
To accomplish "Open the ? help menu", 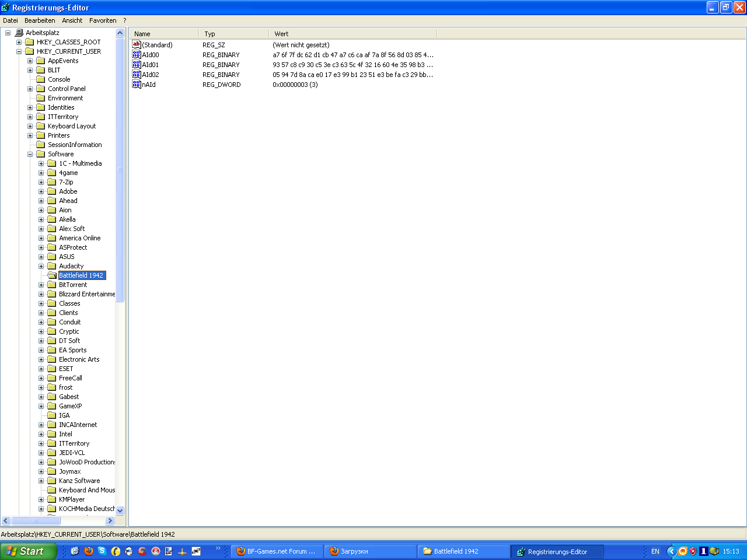I will click(x=124, y=20).
